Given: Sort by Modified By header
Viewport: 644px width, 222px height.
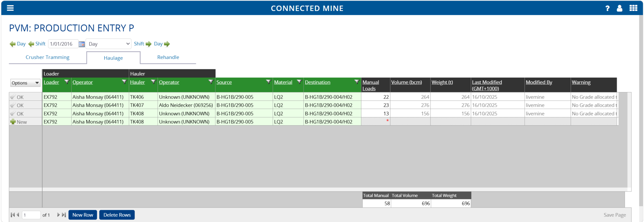Looking at the screenshot, I should click(539, 82).
